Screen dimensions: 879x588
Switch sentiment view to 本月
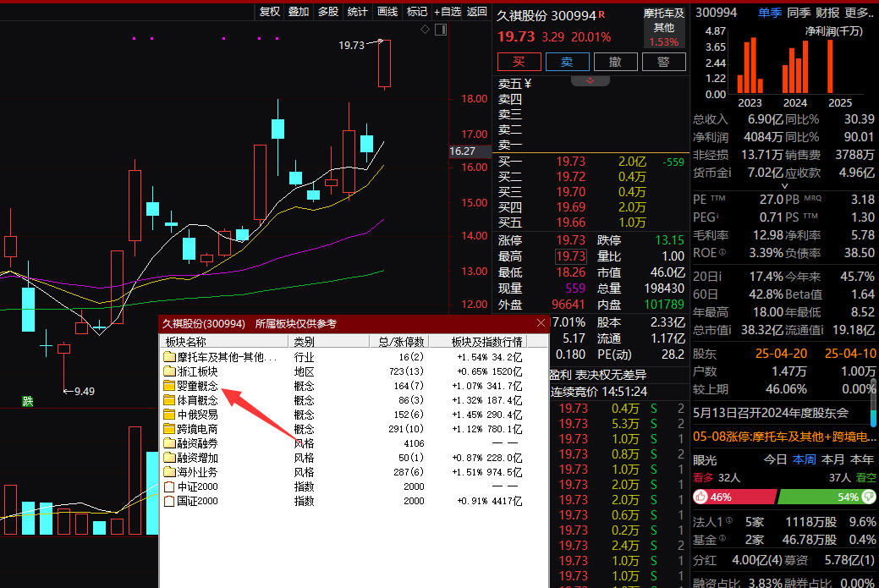click(x=832, y=459)
